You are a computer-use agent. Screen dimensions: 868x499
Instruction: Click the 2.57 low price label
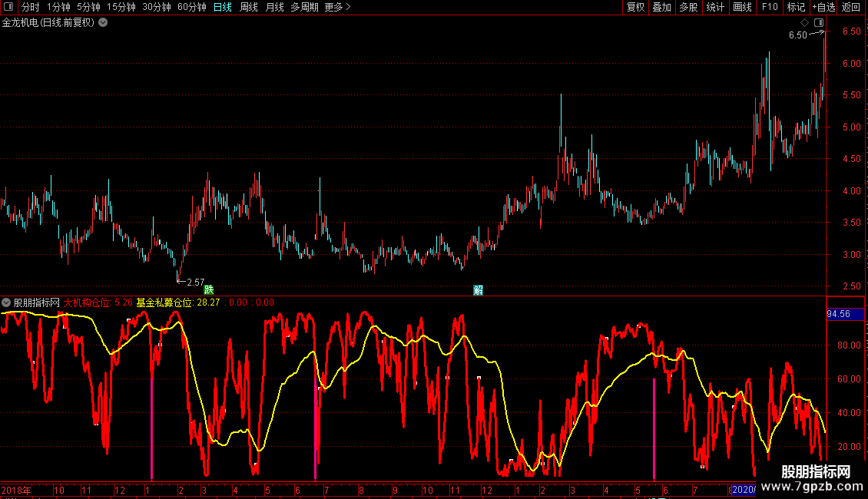(x=195, y=283)
